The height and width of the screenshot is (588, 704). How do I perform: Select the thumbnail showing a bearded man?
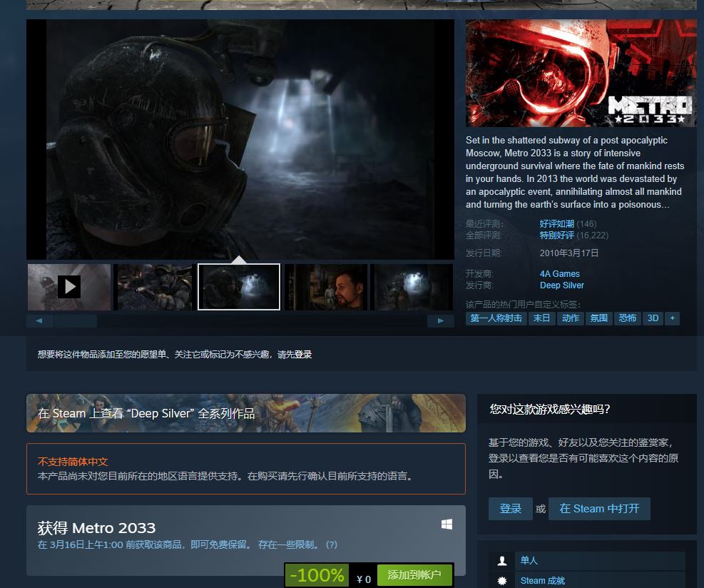tap(327, 287)
